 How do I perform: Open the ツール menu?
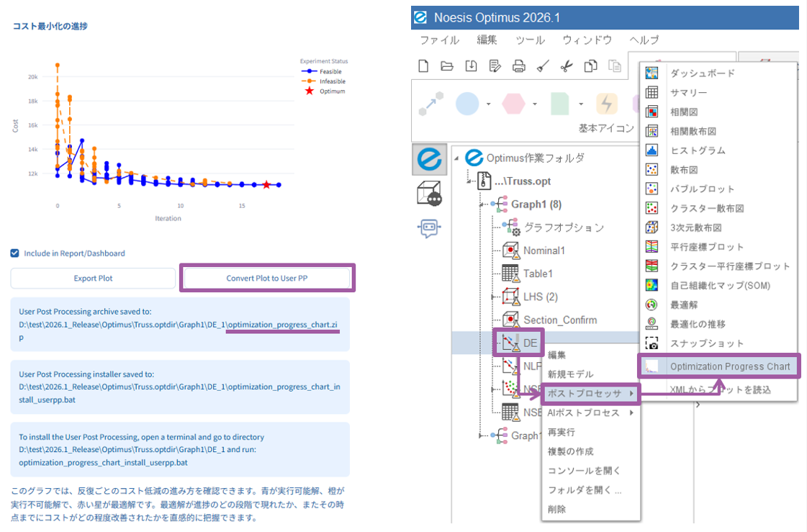click(x=530, y=40)
